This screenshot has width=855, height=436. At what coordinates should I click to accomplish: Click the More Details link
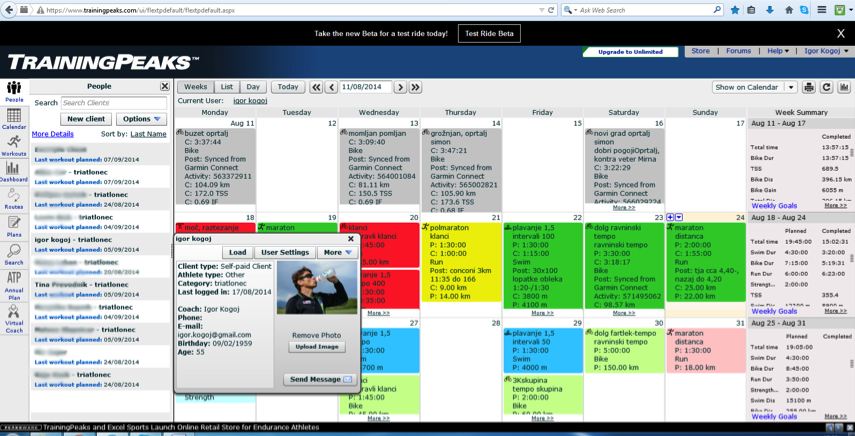[52, 134]
